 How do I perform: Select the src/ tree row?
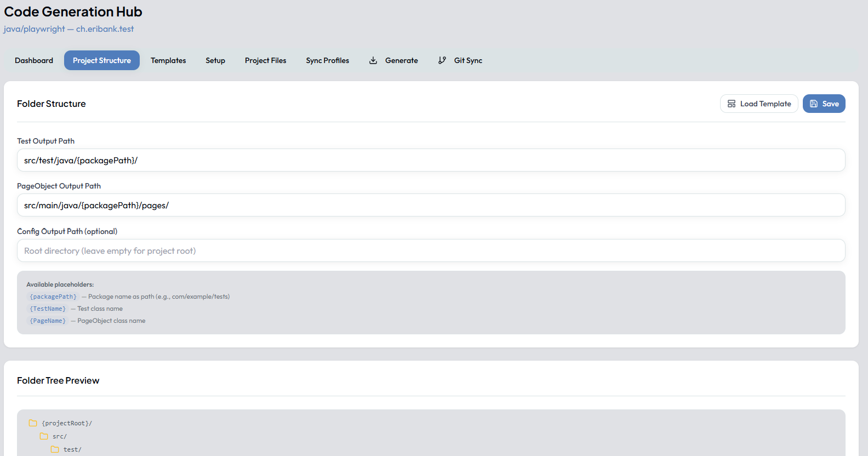tap(53, 436)
